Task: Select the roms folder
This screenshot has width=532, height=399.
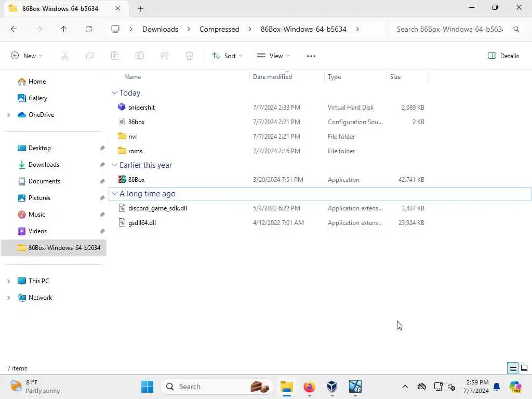Action: (136, 151)
